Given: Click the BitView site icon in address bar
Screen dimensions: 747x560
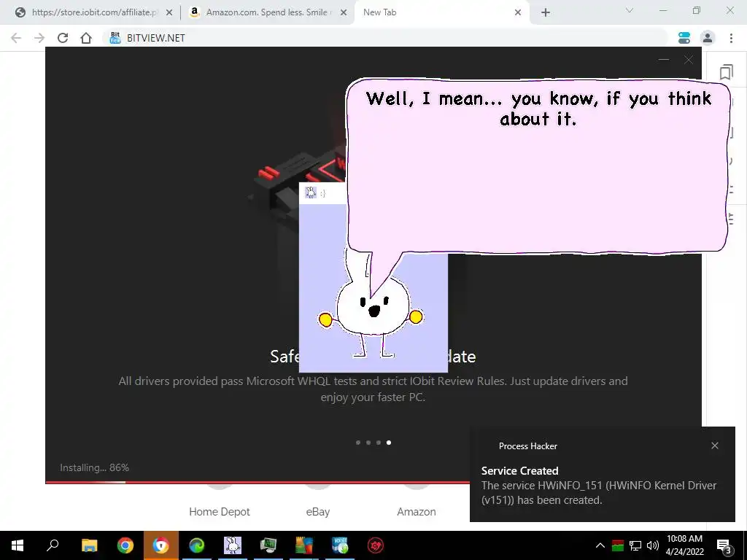Looking at the screenshot, I should [x=115, y=38].
